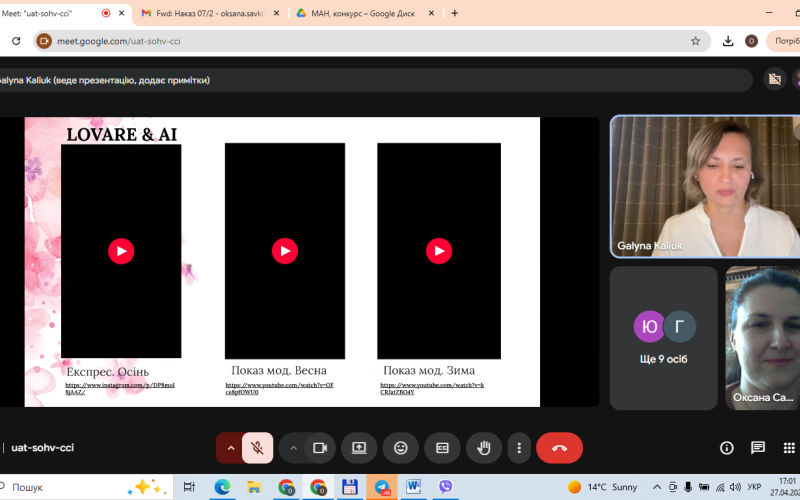Viewport: 800px width, 500px height.
Task: Turn the camera on or off
Action: coord(320,448)
